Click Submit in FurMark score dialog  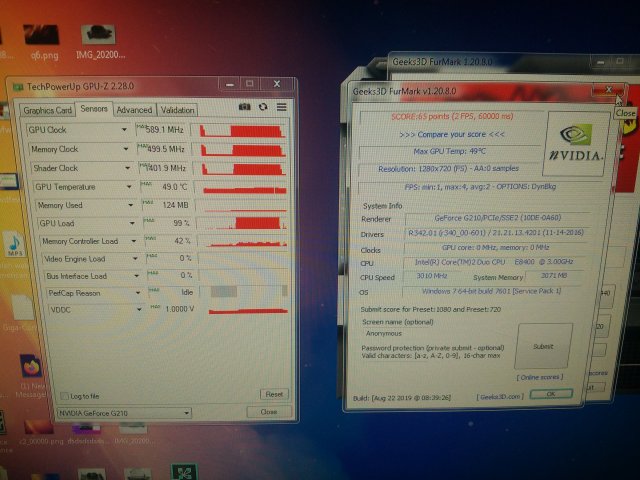point(543,346)
